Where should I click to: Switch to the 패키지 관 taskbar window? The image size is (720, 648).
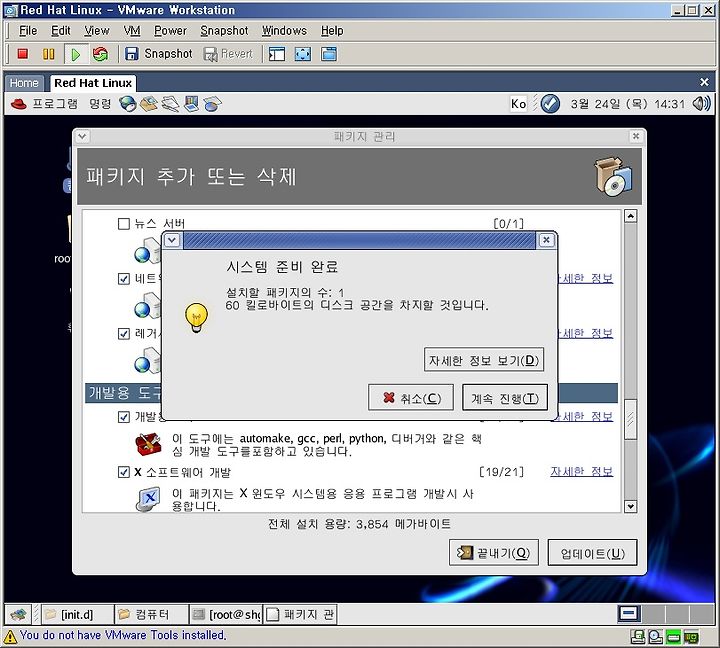(x=300, y=614)
